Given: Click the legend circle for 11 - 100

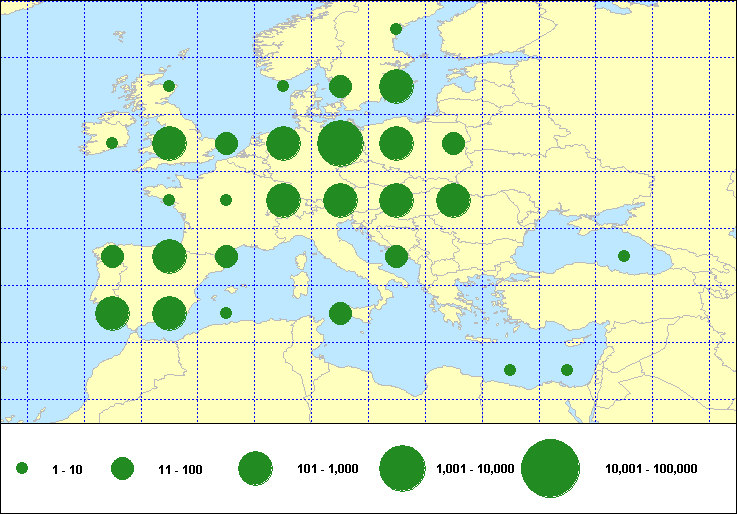Looking at the screenshot, I should (x=122, y=468).
